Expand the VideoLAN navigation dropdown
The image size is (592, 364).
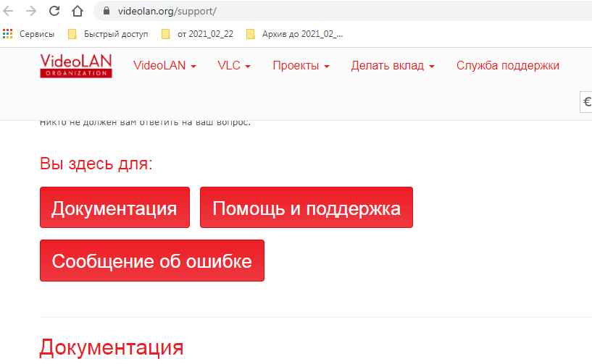click(x=164, y=66)
